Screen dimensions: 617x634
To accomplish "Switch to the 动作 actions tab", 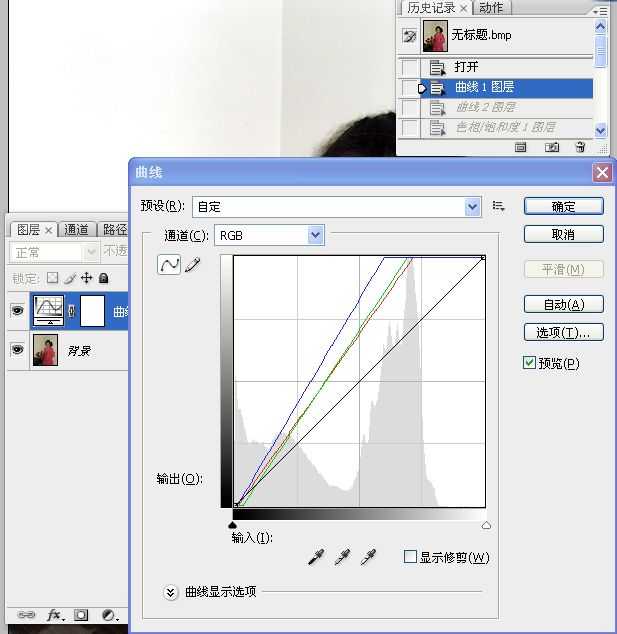I will (x=491, y=8).
